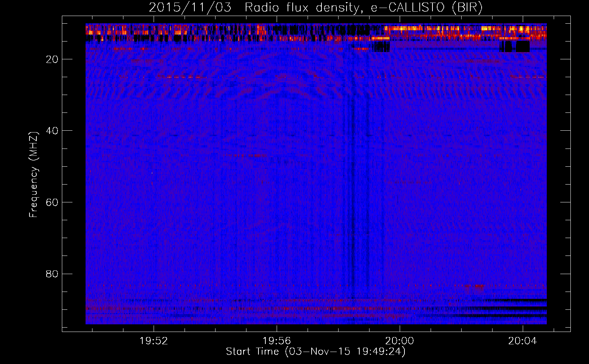Click the '19:52' time tick label
Screen dimensions: 589x364
(x=154, y=341)
